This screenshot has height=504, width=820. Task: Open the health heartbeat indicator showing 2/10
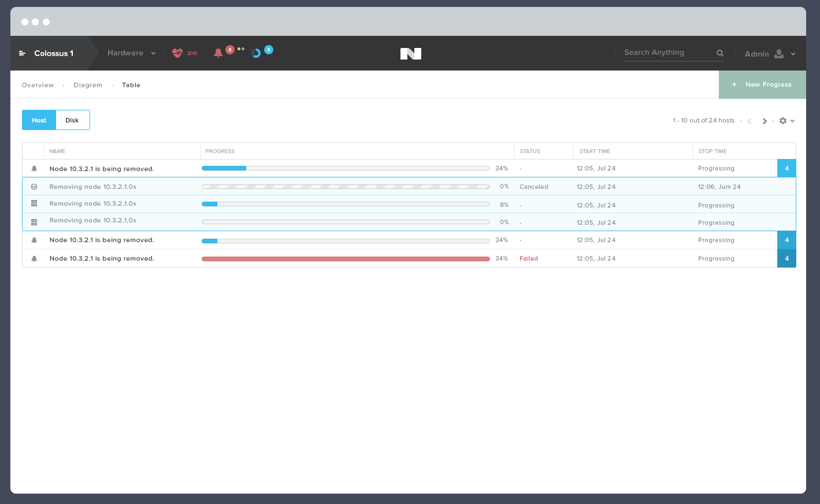[177, 53]
